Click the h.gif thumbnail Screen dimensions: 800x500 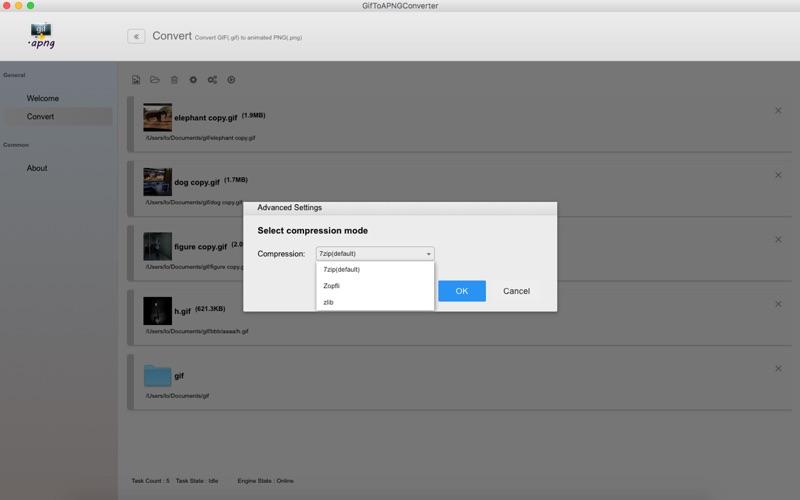(x=158, y=311)
